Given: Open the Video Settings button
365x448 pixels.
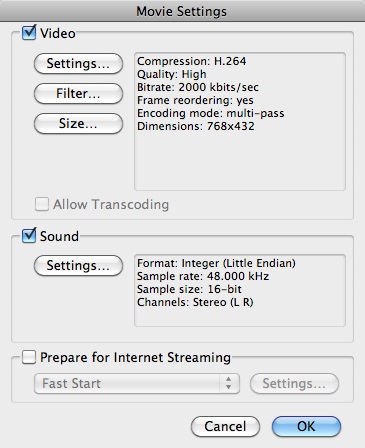Looking at the screenshot, I should 78,63.
